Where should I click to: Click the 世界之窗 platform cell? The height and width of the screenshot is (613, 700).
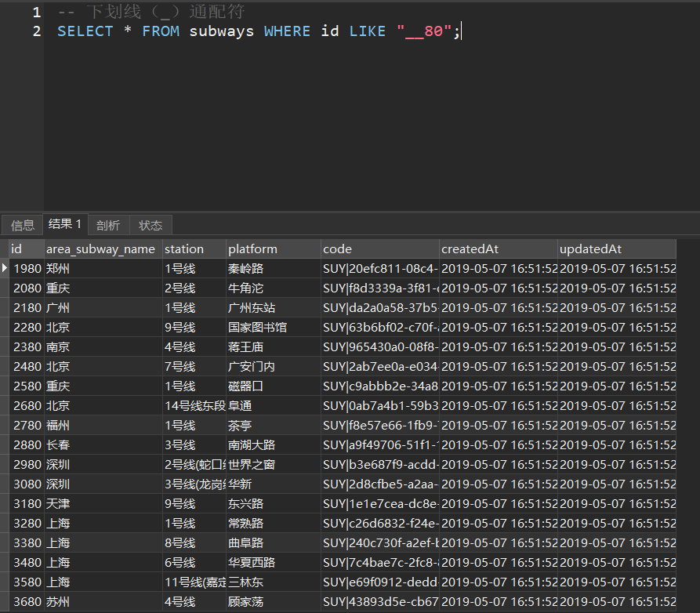(274, 465)
